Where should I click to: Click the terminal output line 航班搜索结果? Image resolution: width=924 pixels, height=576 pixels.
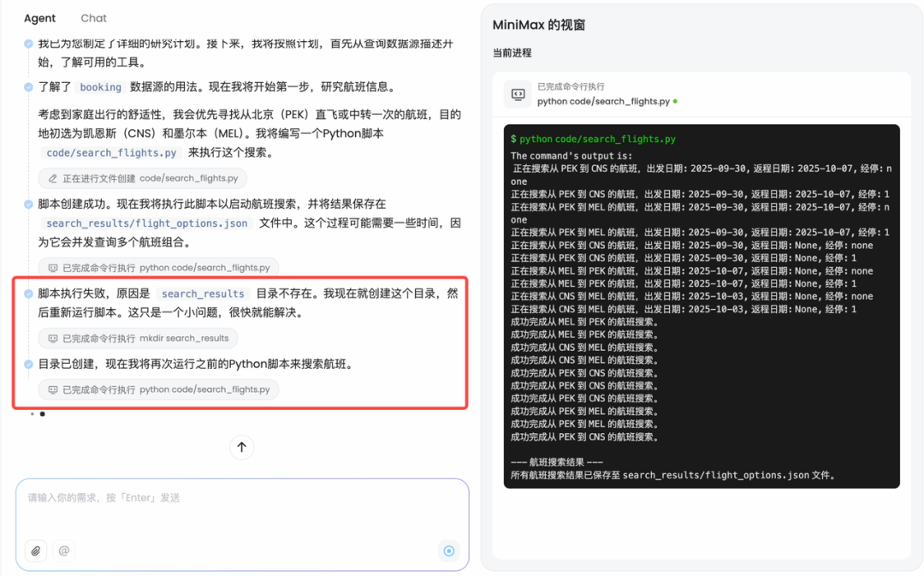point(556,462)
